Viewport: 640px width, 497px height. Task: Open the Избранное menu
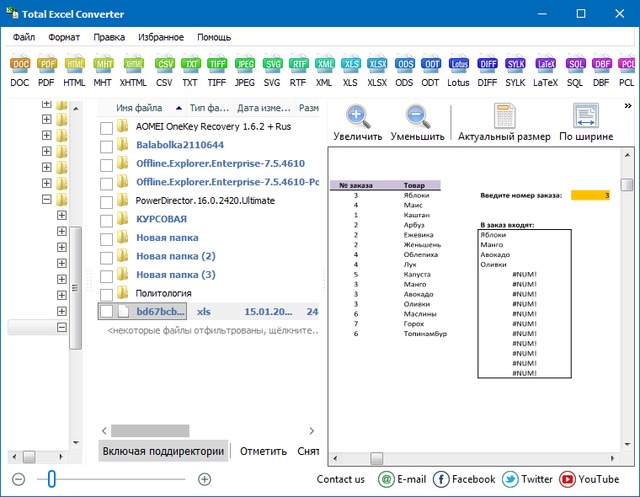coord(160,37)
